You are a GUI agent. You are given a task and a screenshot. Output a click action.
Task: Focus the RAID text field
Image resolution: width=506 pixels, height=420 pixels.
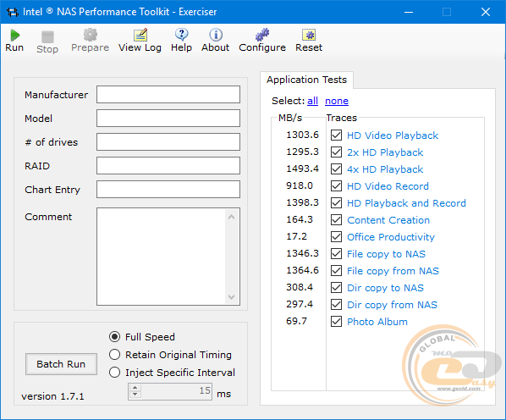click(168, 166)
